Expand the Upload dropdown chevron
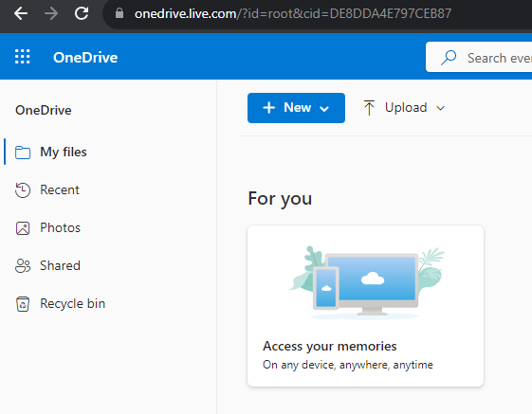Viewport: 532px width, 414px height. tap(440, 108)
